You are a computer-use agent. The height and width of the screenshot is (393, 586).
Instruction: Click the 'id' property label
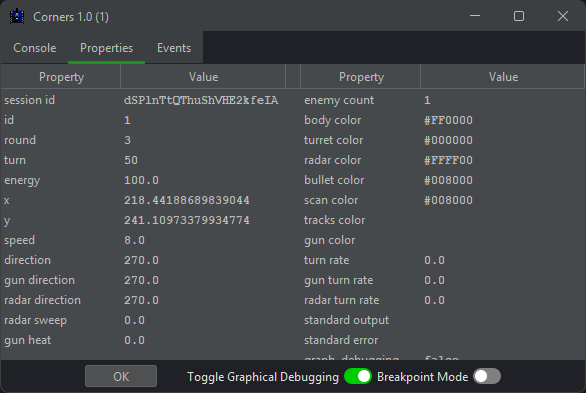tap(9, 120)
